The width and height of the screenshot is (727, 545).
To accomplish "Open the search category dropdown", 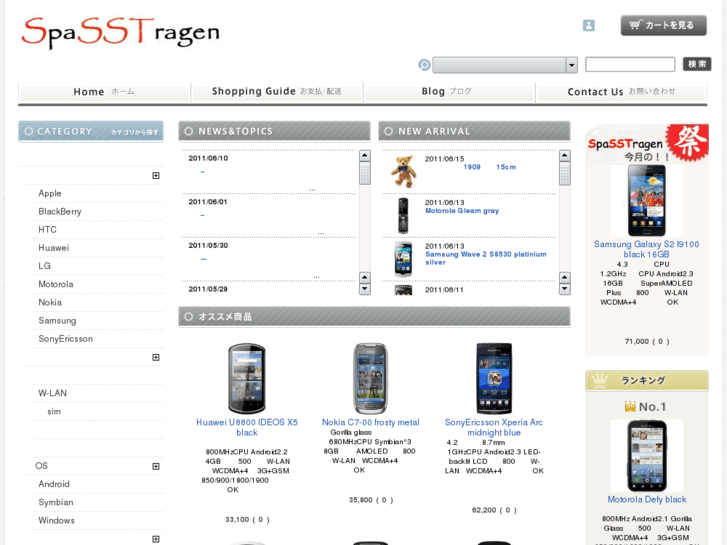I will (504, 65).
